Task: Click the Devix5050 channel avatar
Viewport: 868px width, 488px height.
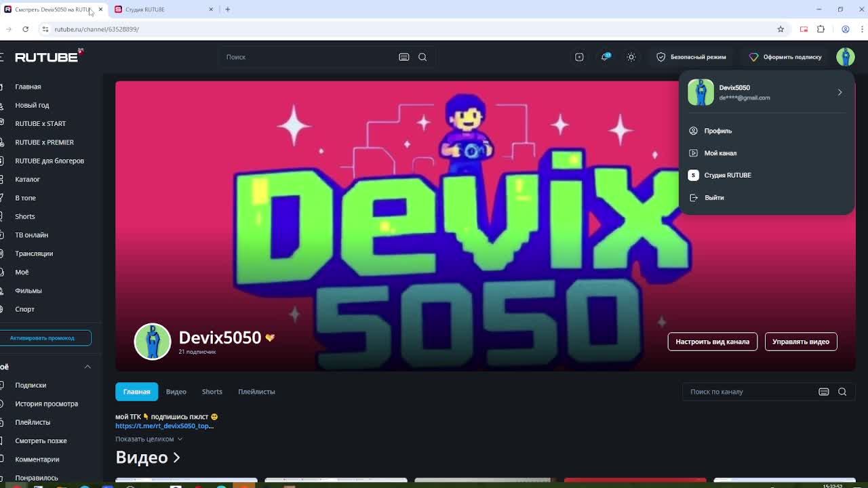Action: pyautogui.click(x=153, y=342)
